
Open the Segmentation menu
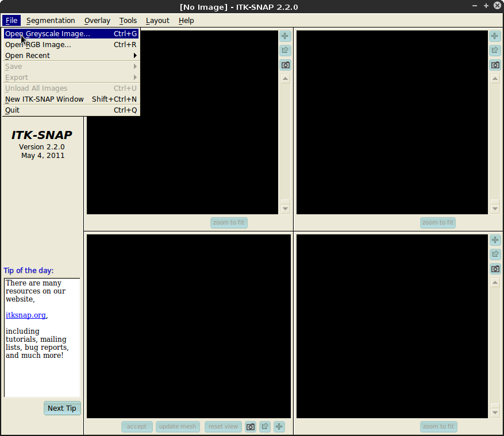click(x=51, y=21)
